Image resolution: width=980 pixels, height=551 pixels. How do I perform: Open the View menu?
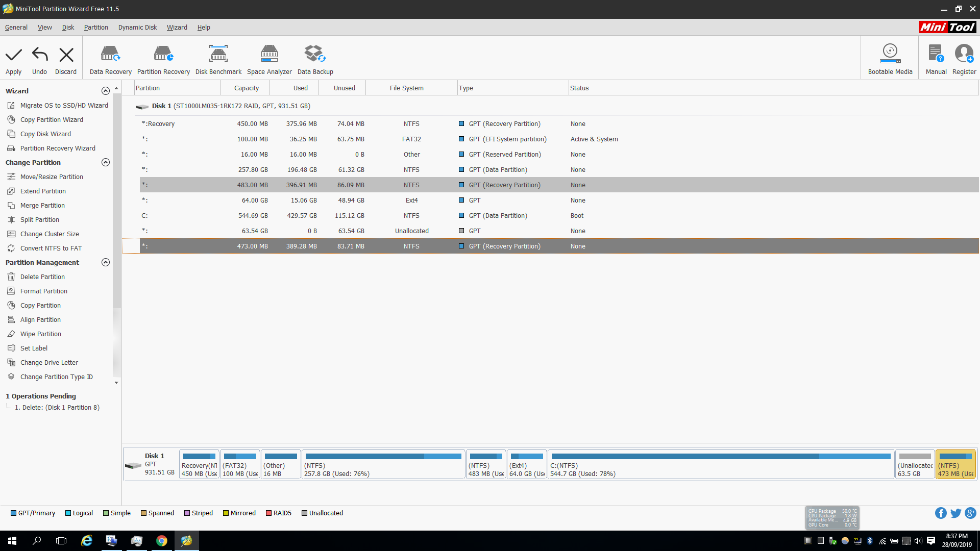tap(45, 28)
